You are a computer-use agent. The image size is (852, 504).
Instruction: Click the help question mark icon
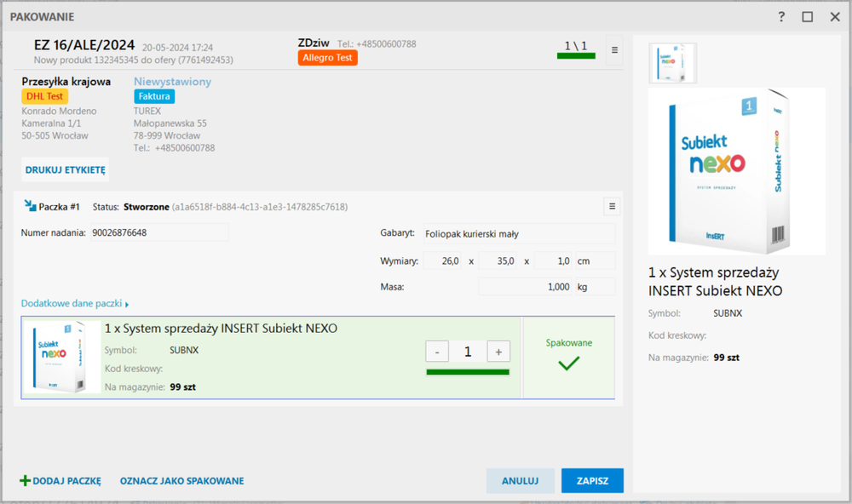pos(781,17)
